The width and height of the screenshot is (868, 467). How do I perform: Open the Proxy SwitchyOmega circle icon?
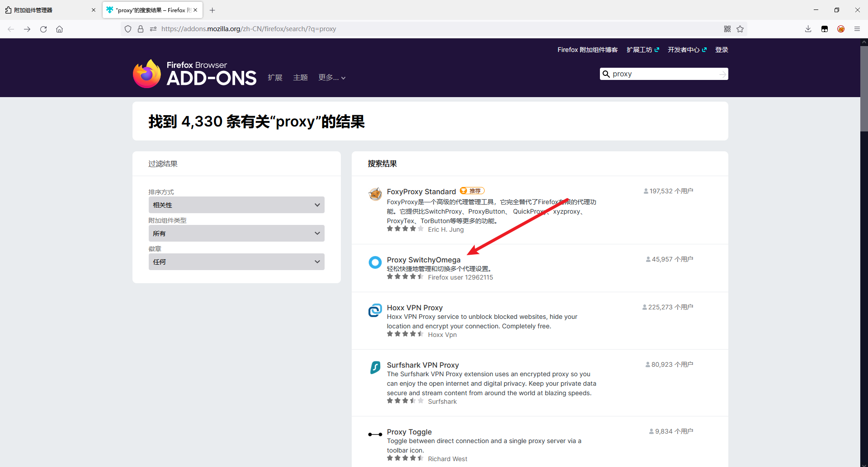click(x=375, y=262)
